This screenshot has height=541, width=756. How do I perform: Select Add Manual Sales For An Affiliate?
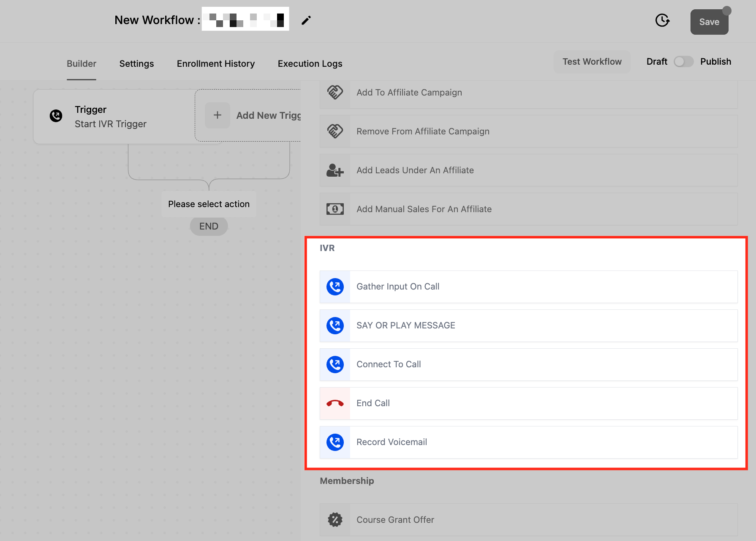(x=528, y=209)
